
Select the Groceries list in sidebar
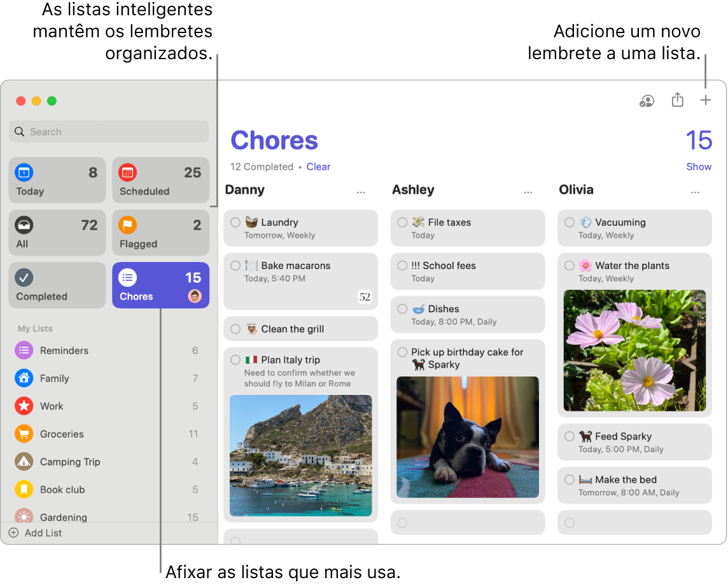[109, 434]
